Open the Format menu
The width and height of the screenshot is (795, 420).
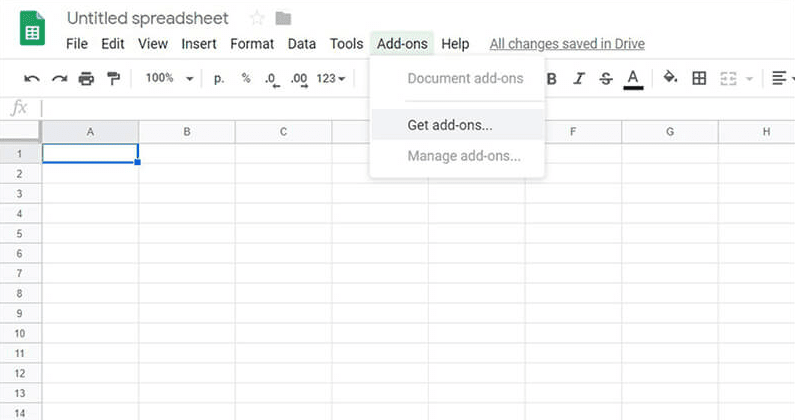252,44
